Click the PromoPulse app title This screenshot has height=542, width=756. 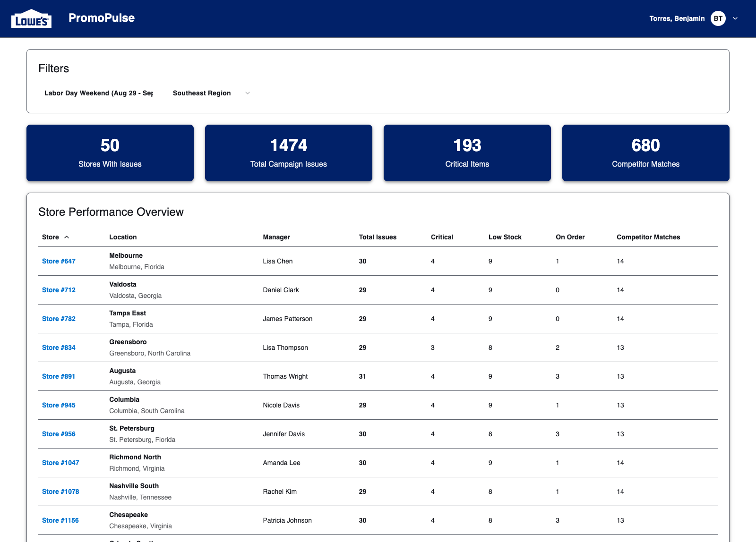coord(102,18)
